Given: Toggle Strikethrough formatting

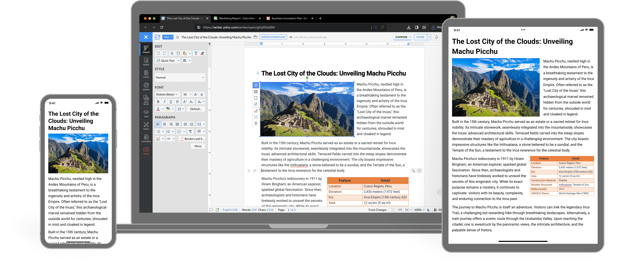Looking at the screenshot, I should point(177,101).
